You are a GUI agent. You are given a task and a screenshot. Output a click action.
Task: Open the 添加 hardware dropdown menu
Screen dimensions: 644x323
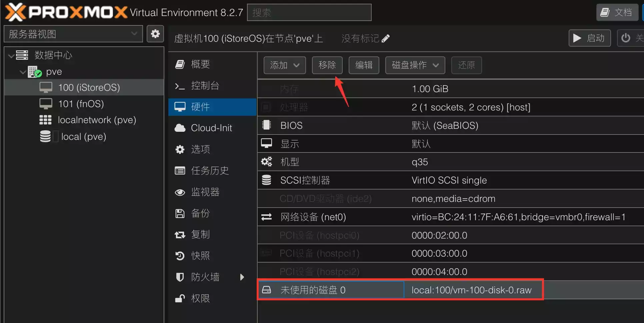284,65
